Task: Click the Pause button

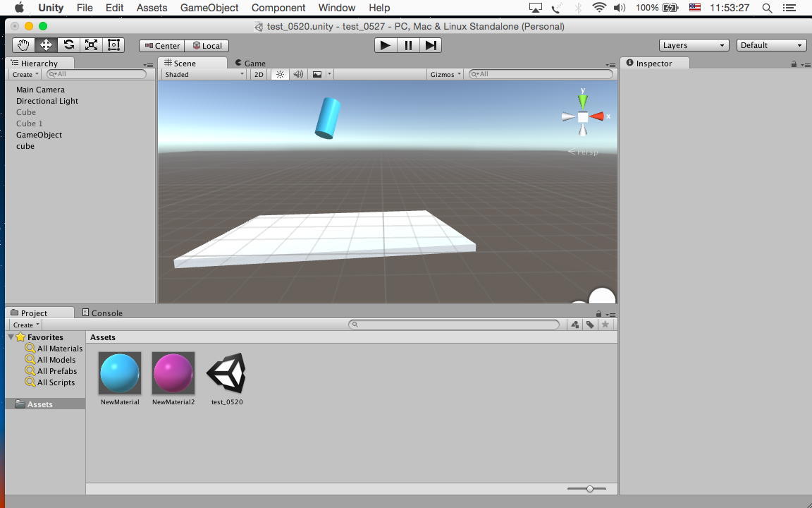Action: (408, 45)
